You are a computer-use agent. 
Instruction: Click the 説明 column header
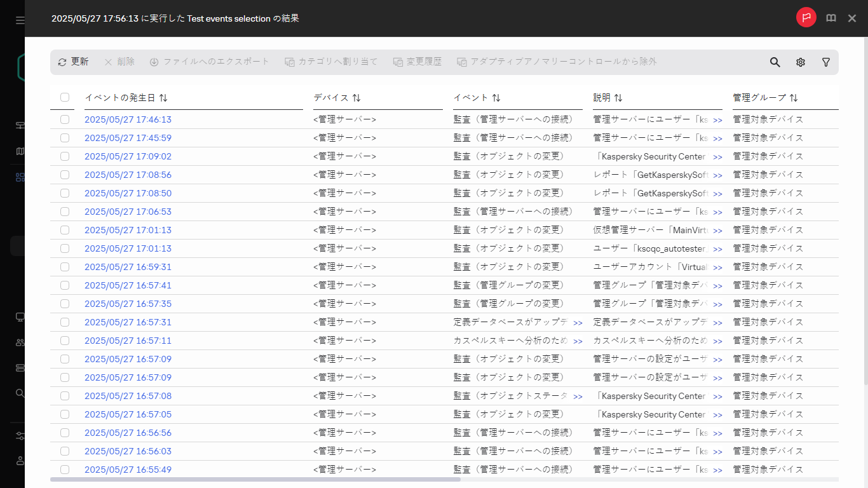pyautogui.click(x=602, y=98)
